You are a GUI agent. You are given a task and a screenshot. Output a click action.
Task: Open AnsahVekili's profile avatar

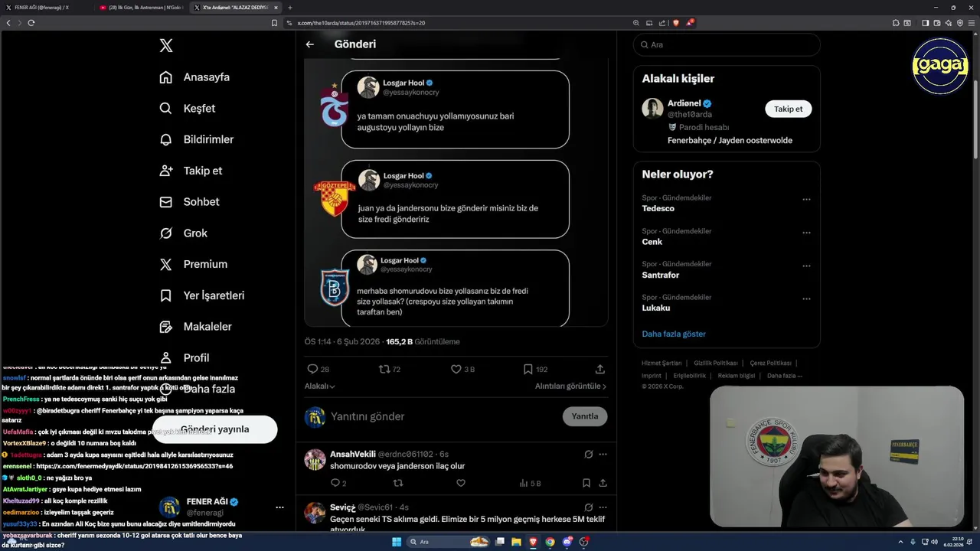pos(315,460)
